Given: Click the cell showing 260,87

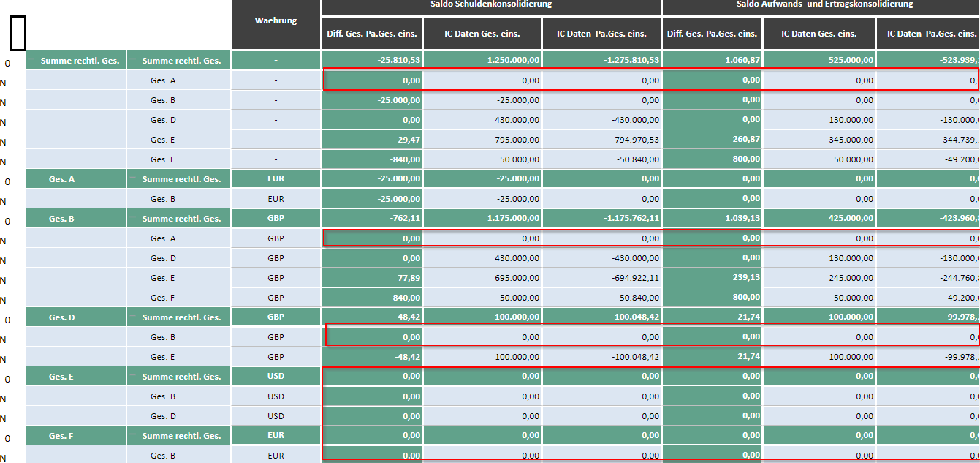Looking at the screenshot, I should (x=713, y=139).
